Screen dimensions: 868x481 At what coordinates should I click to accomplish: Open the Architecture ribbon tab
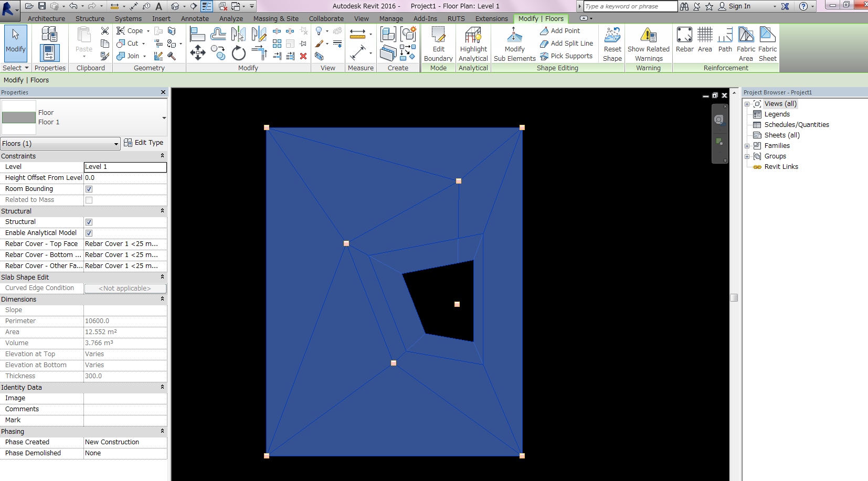click(46, 18)
